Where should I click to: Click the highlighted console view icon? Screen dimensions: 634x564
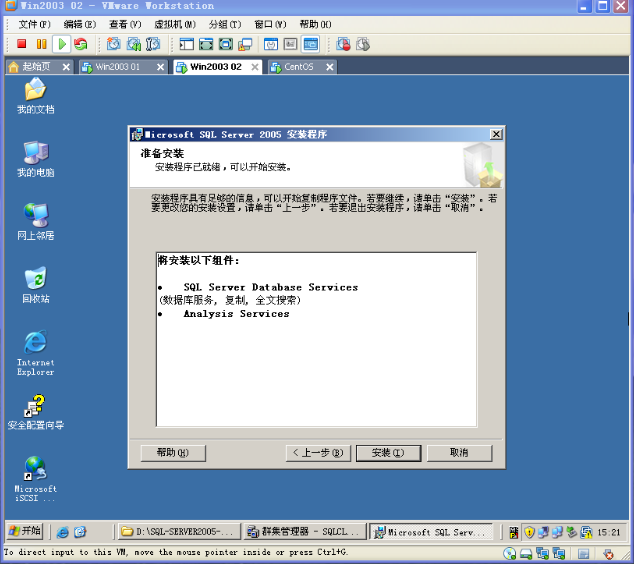pyautogui.click(x=311, y=44)
